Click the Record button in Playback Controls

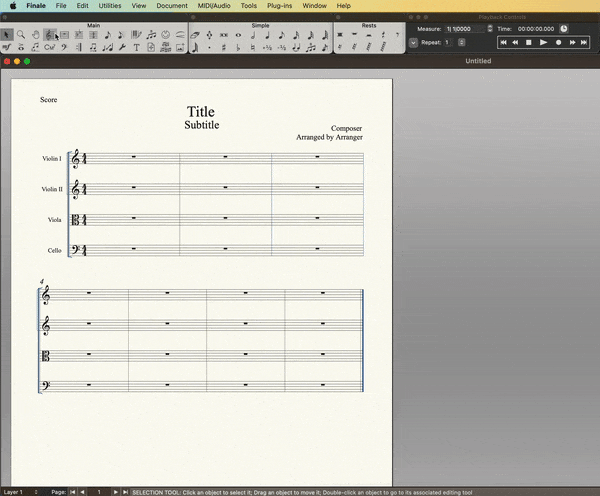click(x=558, y=43)
